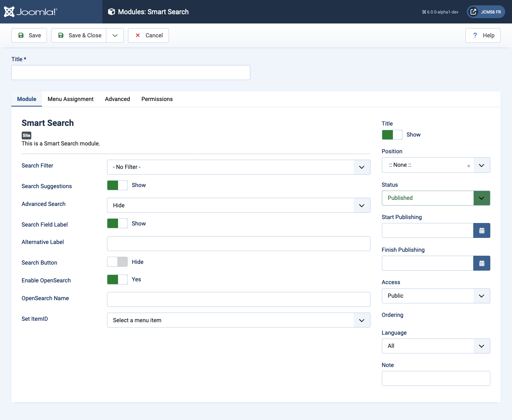Click the Save button
512x420 pixels.
29,35
